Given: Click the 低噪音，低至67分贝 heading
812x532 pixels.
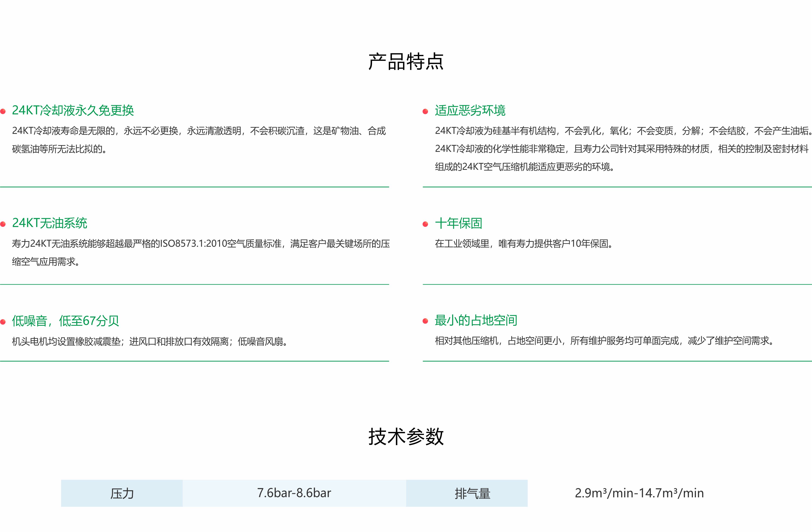Looking at the screenshot, I should [65, 321].
